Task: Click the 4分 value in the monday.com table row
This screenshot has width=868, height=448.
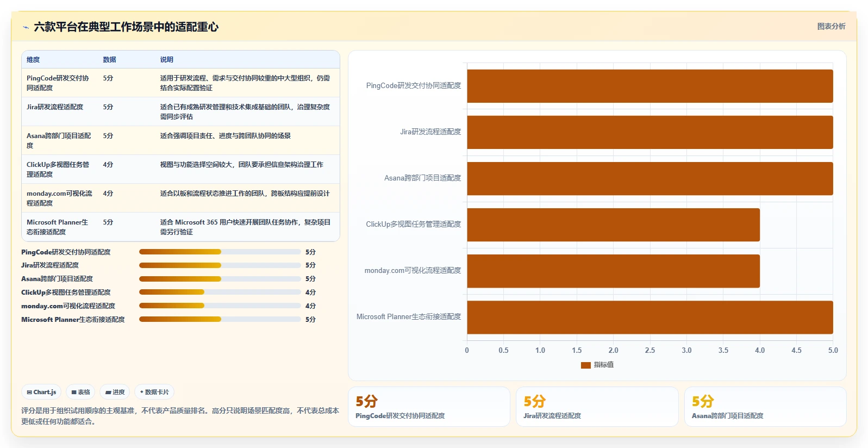Action: coord(108,194)
